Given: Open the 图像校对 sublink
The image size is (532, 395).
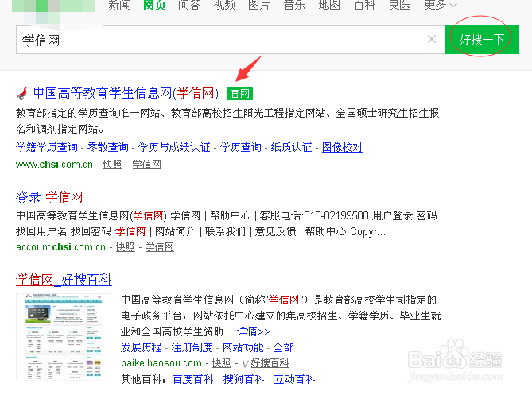Looking at the screenshot, I should pos(342,147).
